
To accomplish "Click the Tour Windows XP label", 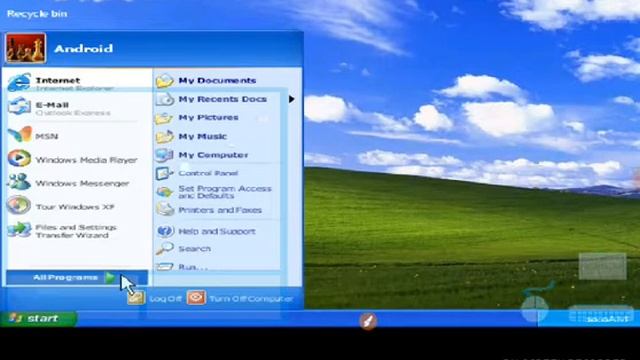I will (x=75, y=207).
